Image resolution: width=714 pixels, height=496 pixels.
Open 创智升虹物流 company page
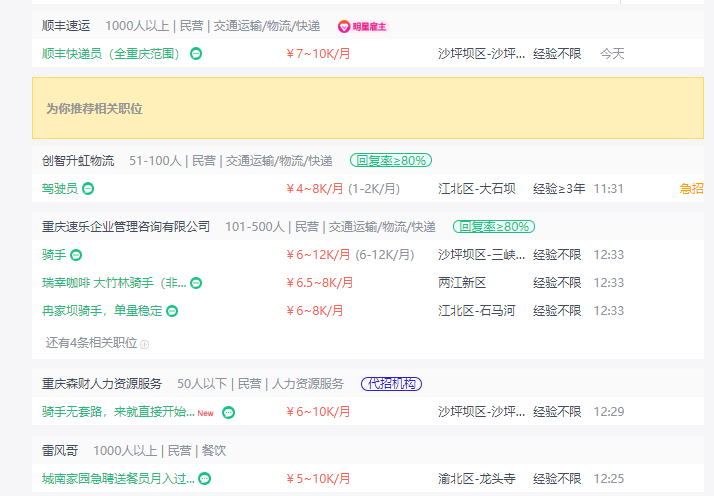(x=78, y=161)
